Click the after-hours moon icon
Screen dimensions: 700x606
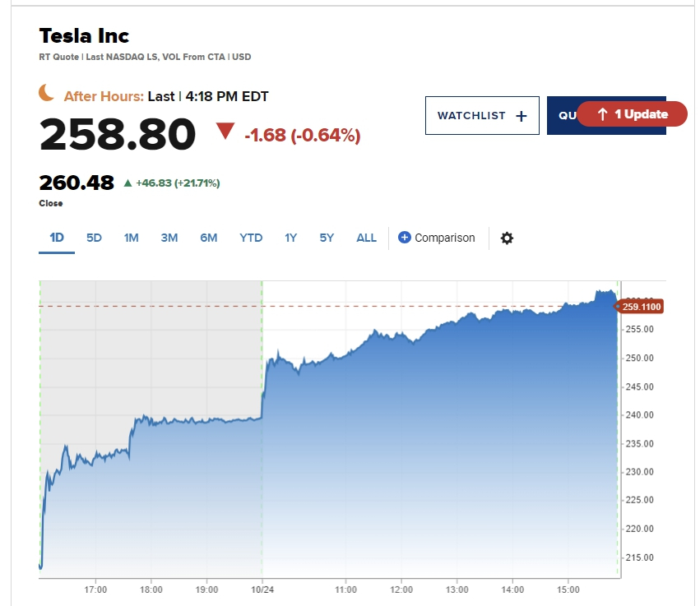tap(48, 94)
